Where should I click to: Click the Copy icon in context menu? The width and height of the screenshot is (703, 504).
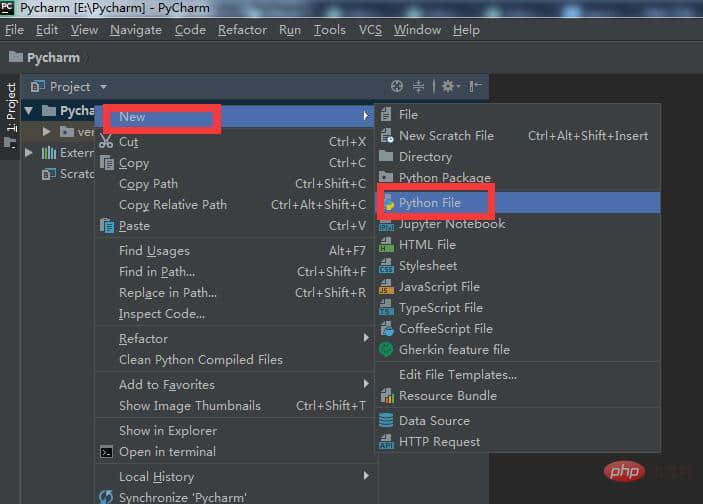tap(107, 162)
